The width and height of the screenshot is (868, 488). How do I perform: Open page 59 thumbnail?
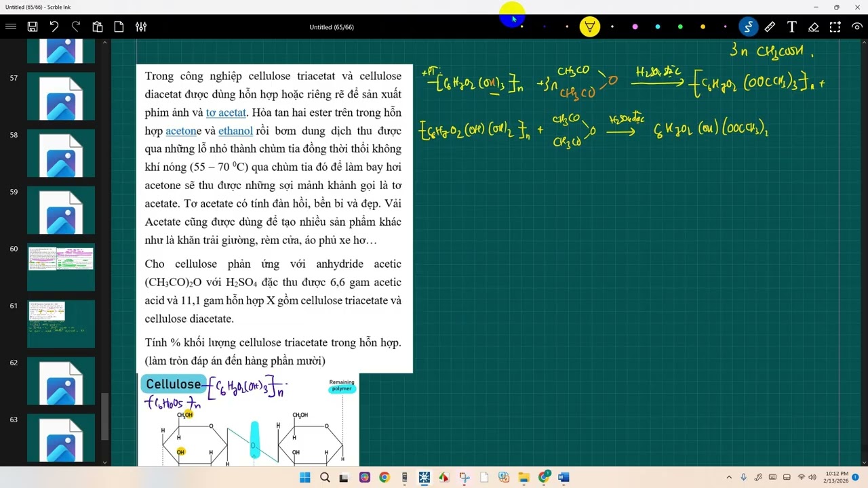pyautogui.click(x=61, y=211)
